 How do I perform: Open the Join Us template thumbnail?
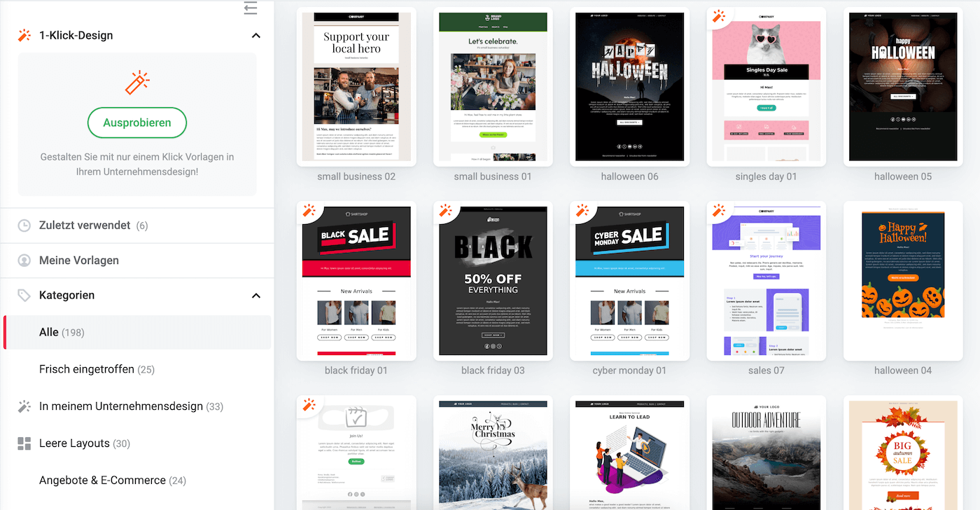click(x=356, y=453)
